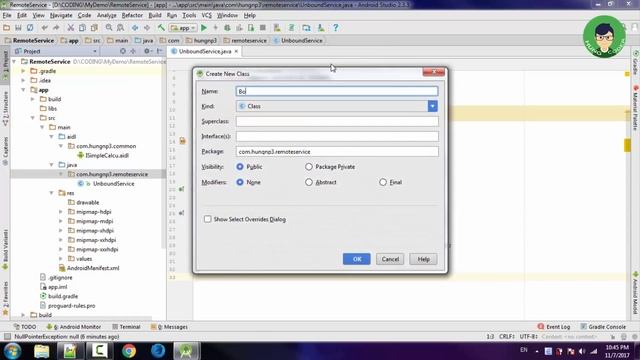
Task: Open the Event Log panel
Action: pos(554,327)
